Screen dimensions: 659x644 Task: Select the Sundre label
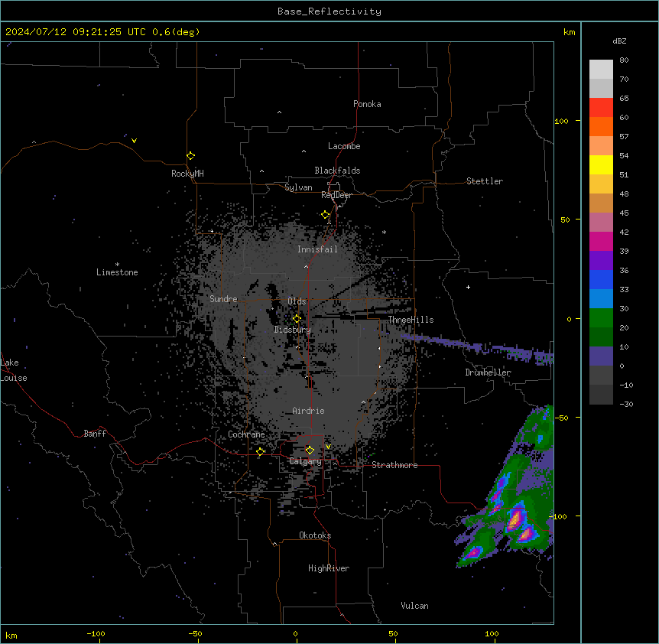[223, 299]
